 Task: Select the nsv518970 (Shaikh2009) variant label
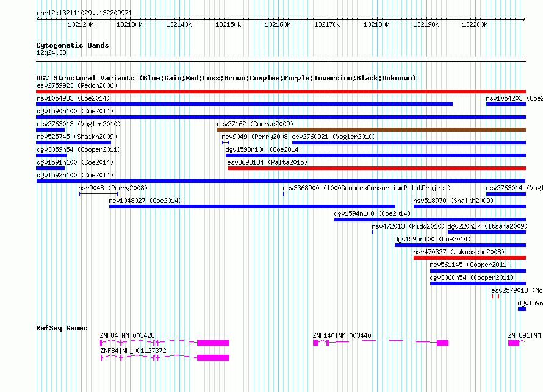(x=453, y=201)
